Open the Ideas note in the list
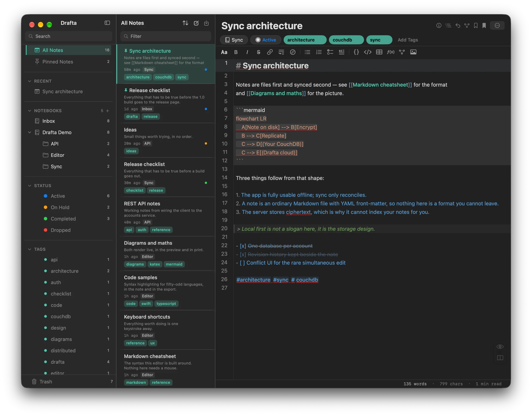532x416 pixels. point(166,140)
